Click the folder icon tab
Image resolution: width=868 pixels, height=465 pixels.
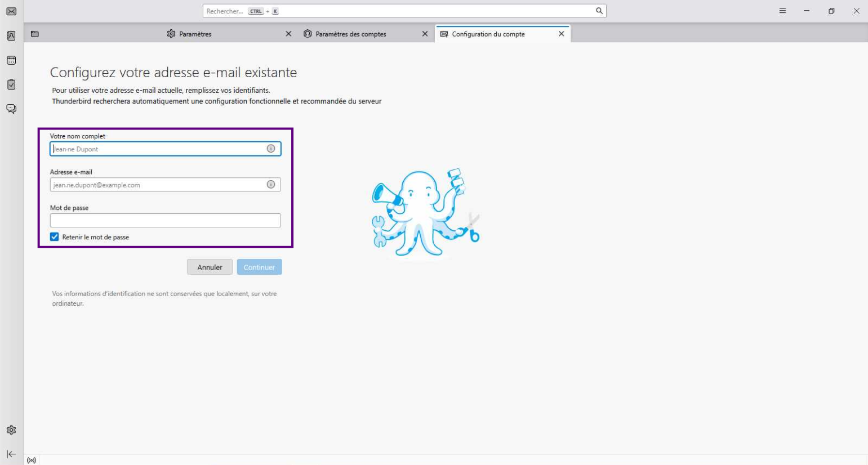click(35, 34)
